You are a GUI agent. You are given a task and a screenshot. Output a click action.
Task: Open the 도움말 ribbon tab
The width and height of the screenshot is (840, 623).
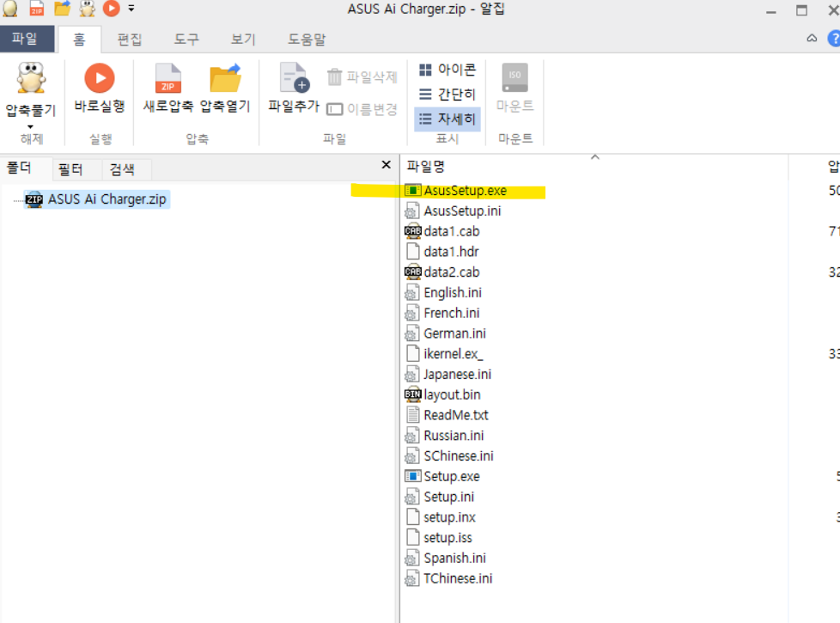coord(307,40)
